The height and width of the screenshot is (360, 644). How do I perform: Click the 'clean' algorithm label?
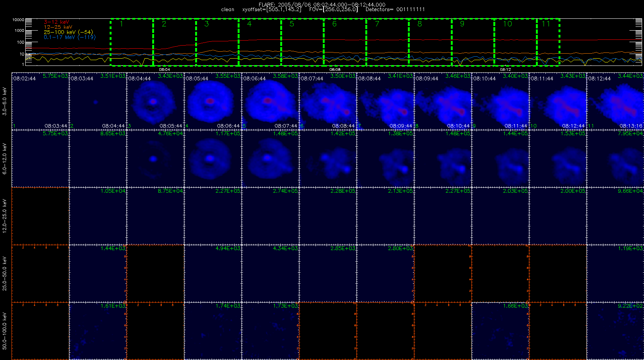coord(228,10)
